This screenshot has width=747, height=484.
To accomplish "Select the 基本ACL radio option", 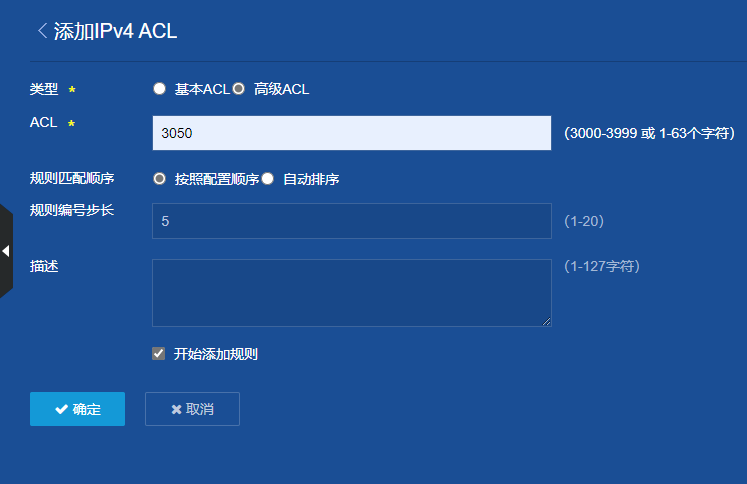I will pyautogui.click(x=159, y=89).
